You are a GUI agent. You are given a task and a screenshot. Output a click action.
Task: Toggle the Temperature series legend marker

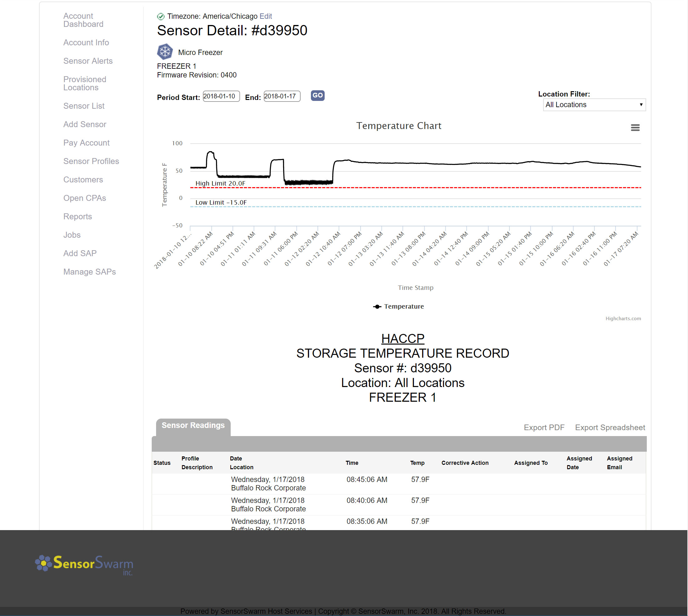(x=377, y=306)
